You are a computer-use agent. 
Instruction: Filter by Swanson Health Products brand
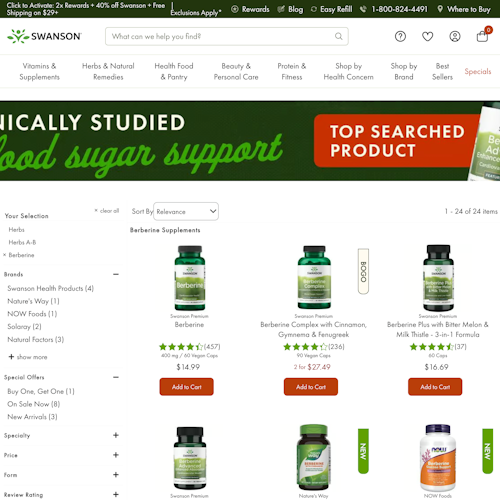(x=50, y=288)
